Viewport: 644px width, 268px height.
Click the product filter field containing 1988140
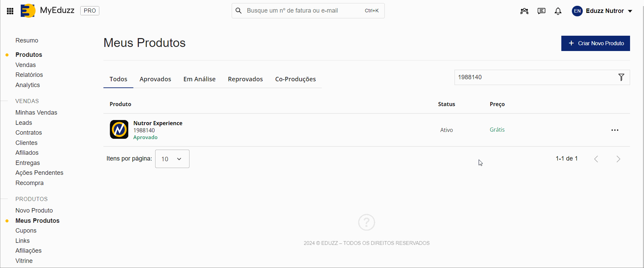click(x=534, y=77)
